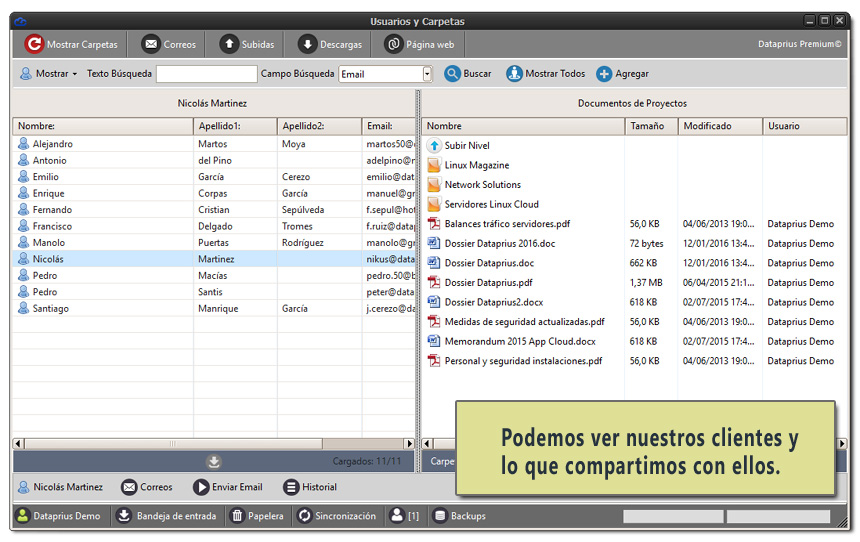Select Memorandum 2015 App Cloud.docx icon

[x=434, y=341]
